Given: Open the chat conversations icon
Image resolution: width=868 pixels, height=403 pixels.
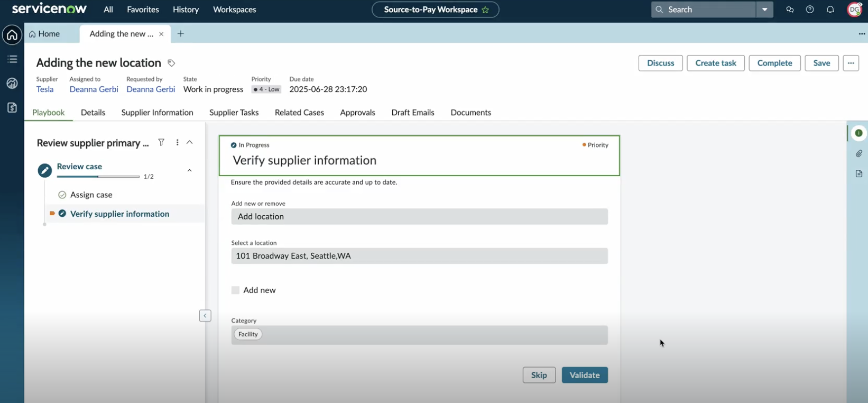Looking at the screenshot, I should coord(790,10).
